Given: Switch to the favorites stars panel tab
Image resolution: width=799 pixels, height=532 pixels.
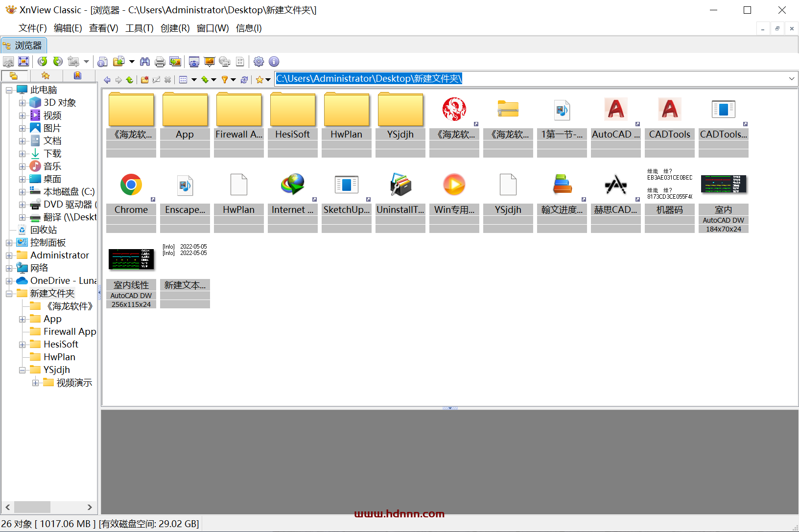Looking at the screenshot, I should pyautogui.click(x=46, y=76).
